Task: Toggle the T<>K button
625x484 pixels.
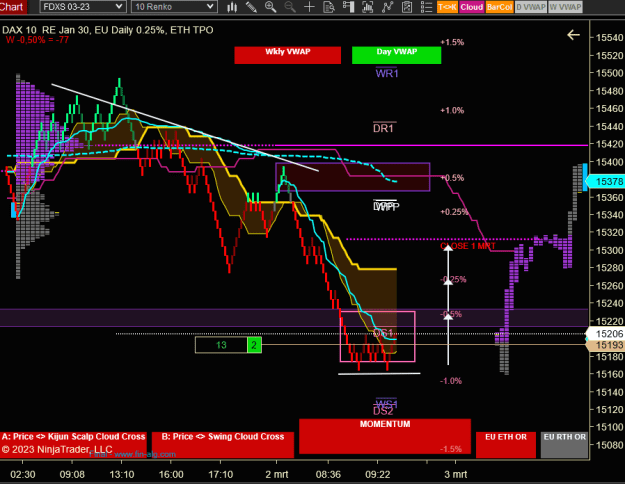Action: click(x=447, y=7)
